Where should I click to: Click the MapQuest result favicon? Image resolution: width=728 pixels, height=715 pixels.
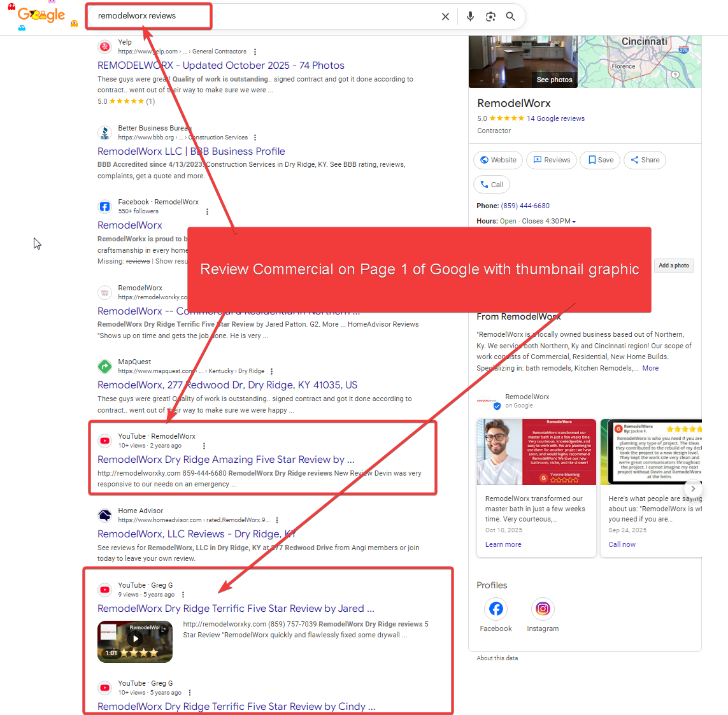click(x=105, y=367)
